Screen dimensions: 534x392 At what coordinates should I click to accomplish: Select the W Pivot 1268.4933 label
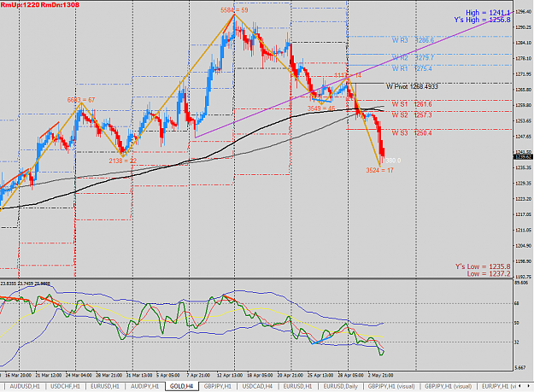tap(412, 87)
